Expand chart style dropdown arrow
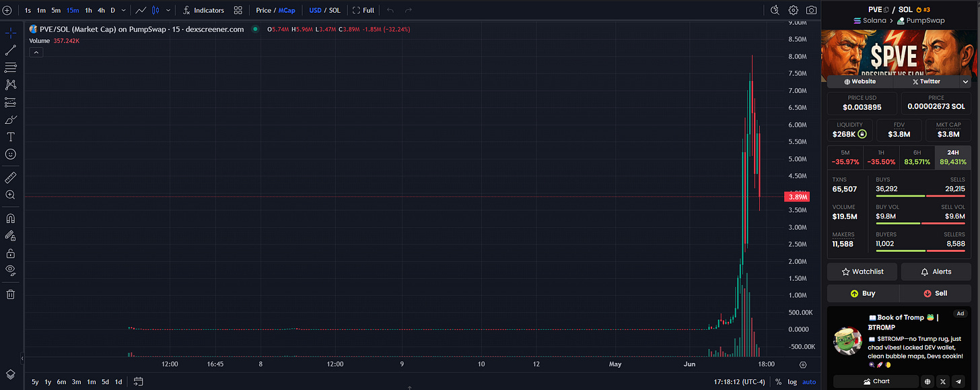This screenshot has width=980, height=390. tap(168, 10)
